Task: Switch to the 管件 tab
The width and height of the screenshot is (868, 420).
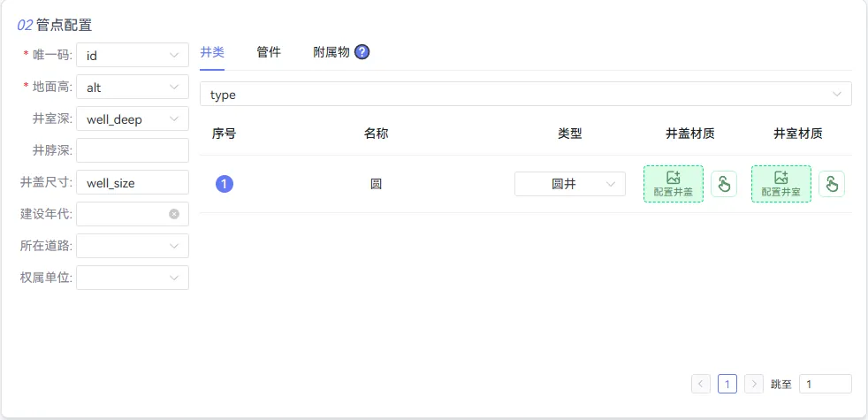Action: click(x=269, y=53)
